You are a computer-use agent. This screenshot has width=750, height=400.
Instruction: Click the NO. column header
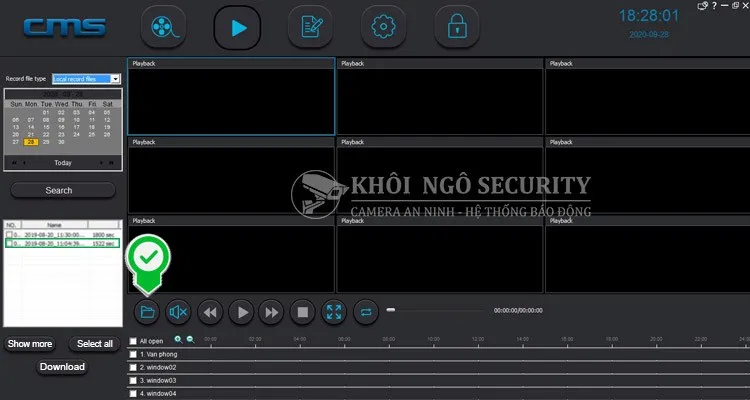click(12, 225)
